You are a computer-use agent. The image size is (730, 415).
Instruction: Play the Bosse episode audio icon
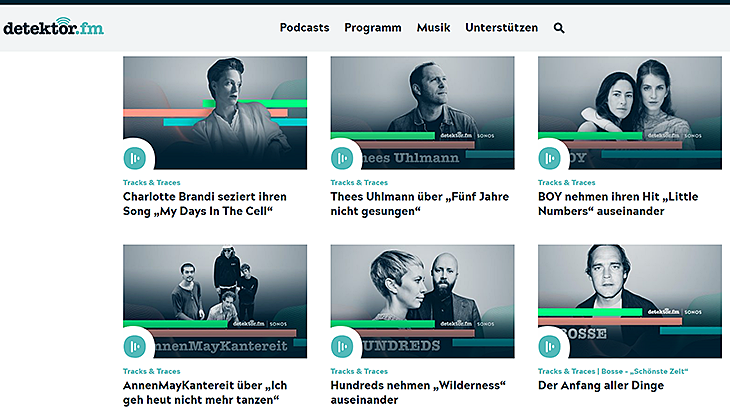pos(550,347)
